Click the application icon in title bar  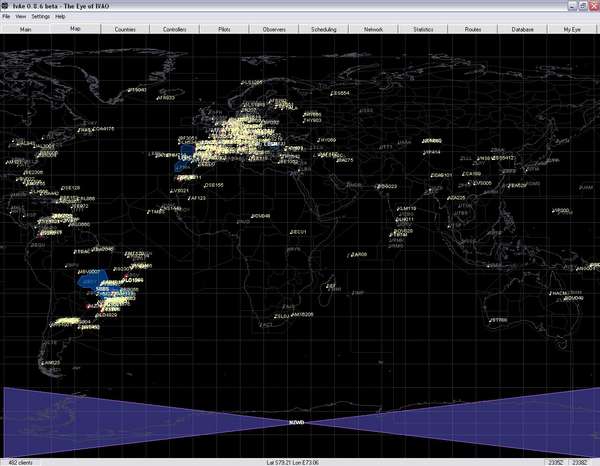click(6, 6)
